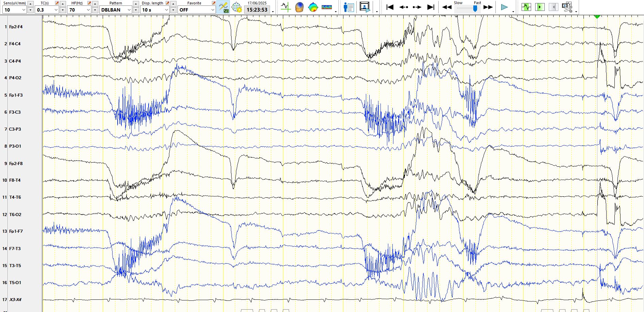
Task: Select the F3-C3 channel label
Action: (x=15, y=112)
